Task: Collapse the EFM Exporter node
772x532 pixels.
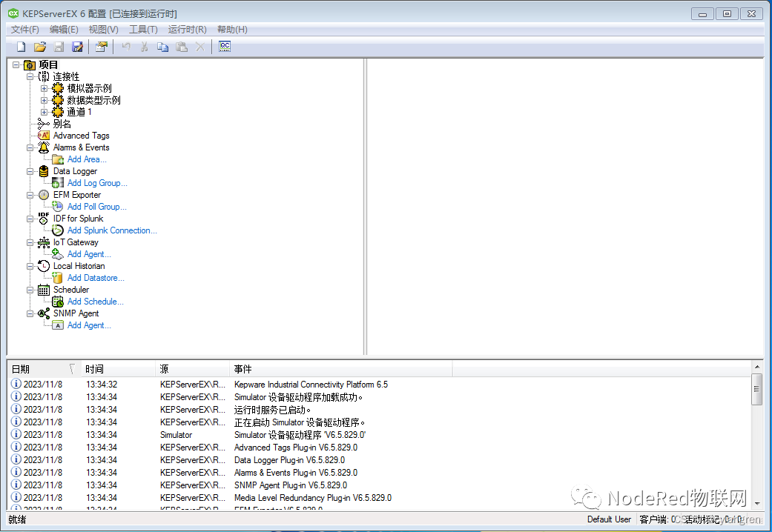Action: (30, 195)
